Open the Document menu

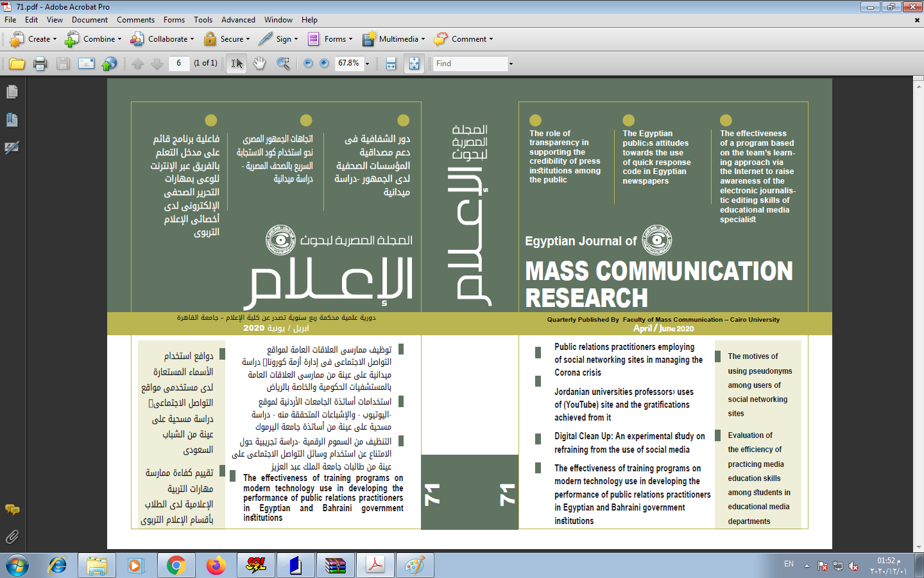click(x=90, y=20)
